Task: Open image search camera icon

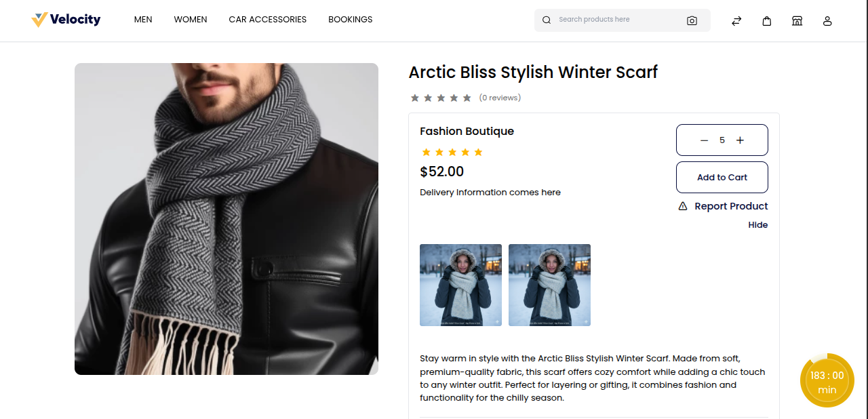Action: [692, 20]
